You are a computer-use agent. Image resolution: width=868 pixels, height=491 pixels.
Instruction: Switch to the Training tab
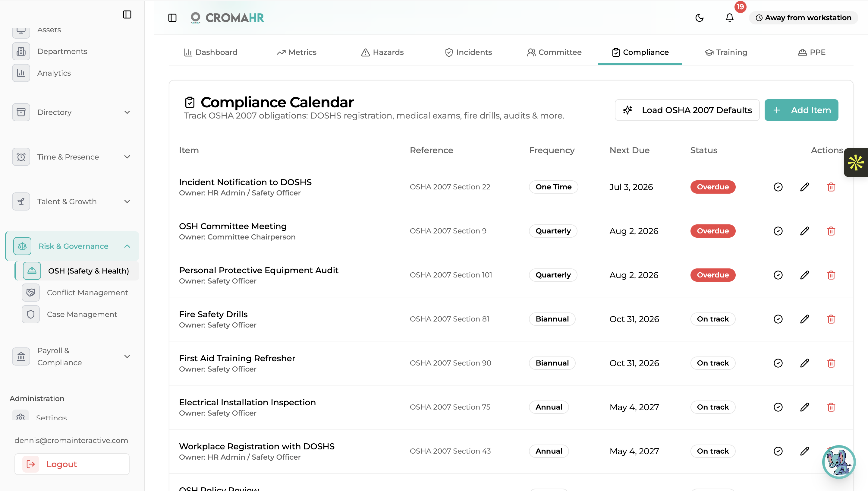click(x=726, y=52)
